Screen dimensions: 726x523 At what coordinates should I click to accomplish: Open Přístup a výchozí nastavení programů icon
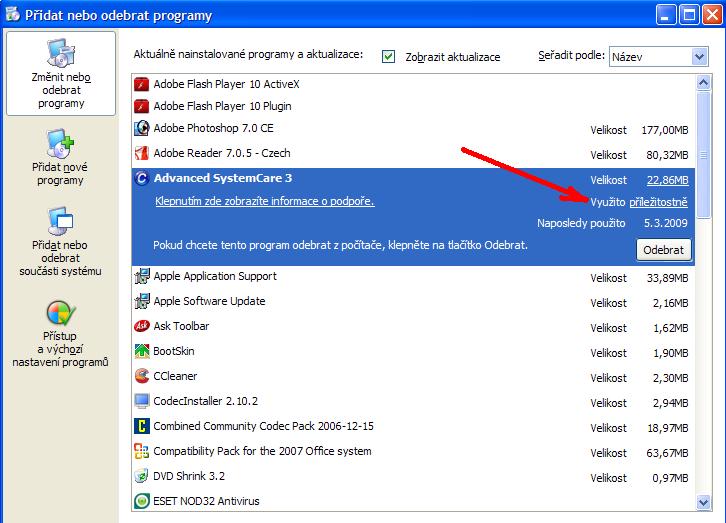(60, 313)
